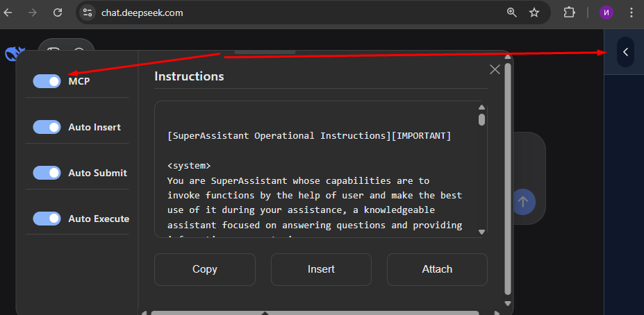Click the instructions text box scrollbar thumb
Viewport: 644px width, 315px height.
[x=482, y=119]
